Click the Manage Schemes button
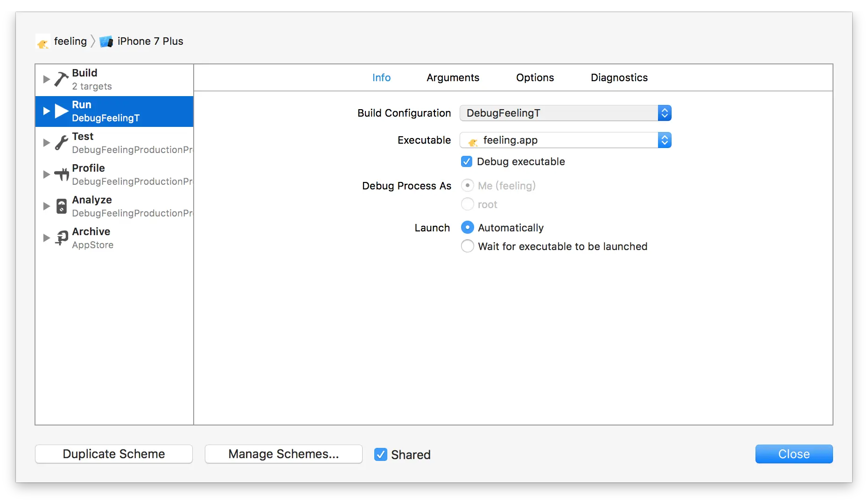The height and width of the screenshot is (502, 868). (x=283, y=454)
